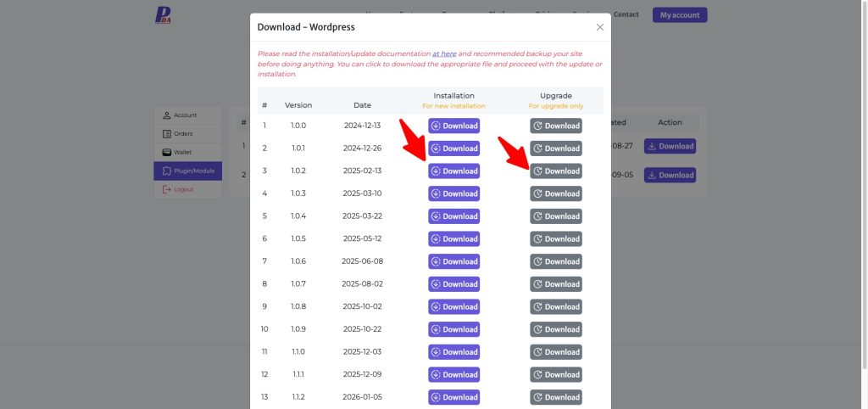Screen dimensions: 868x409
Task: Click the PDA site logo
Action: [163, 15]
